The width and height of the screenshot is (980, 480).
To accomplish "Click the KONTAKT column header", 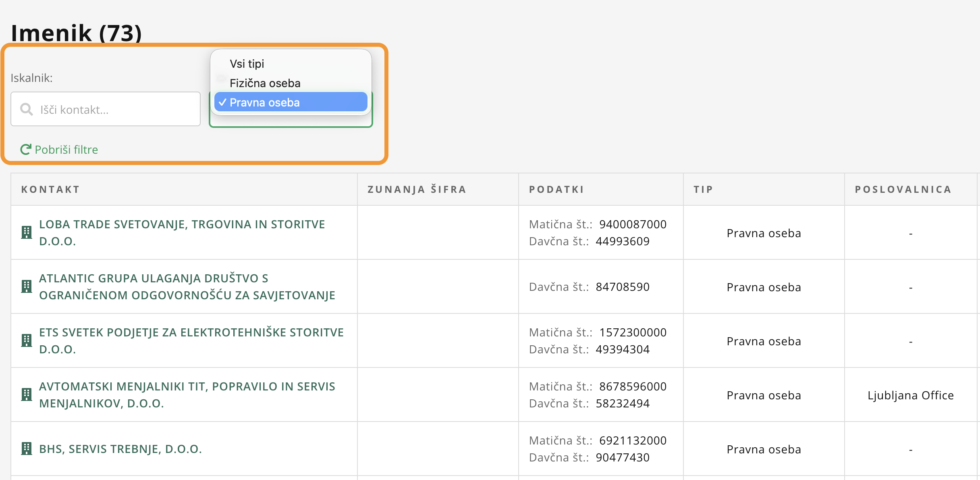I will click(x=50, y=189).
